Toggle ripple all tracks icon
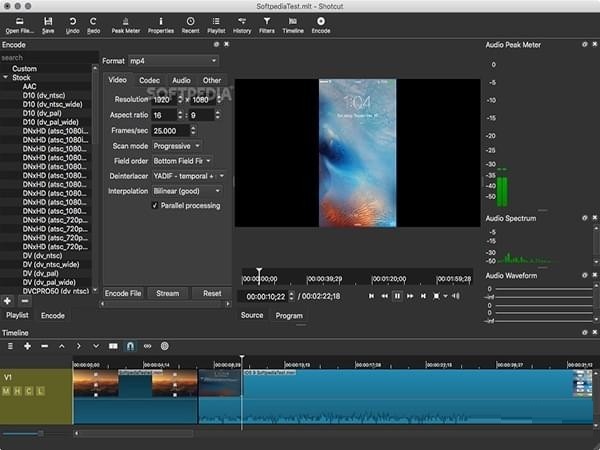The width and height of the screenshot is (600, 450). pyautogui.click(x=165, y=346)
